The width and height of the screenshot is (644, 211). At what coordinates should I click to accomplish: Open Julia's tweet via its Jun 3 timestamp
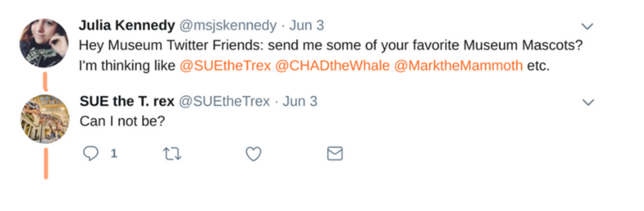pos(307,26)
